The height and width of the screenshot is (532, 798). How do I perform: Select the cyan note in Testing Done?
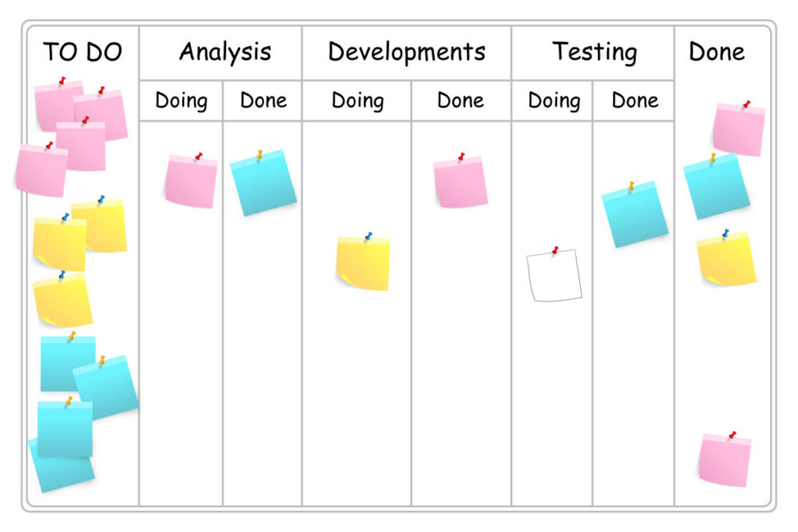pos(634,215)
